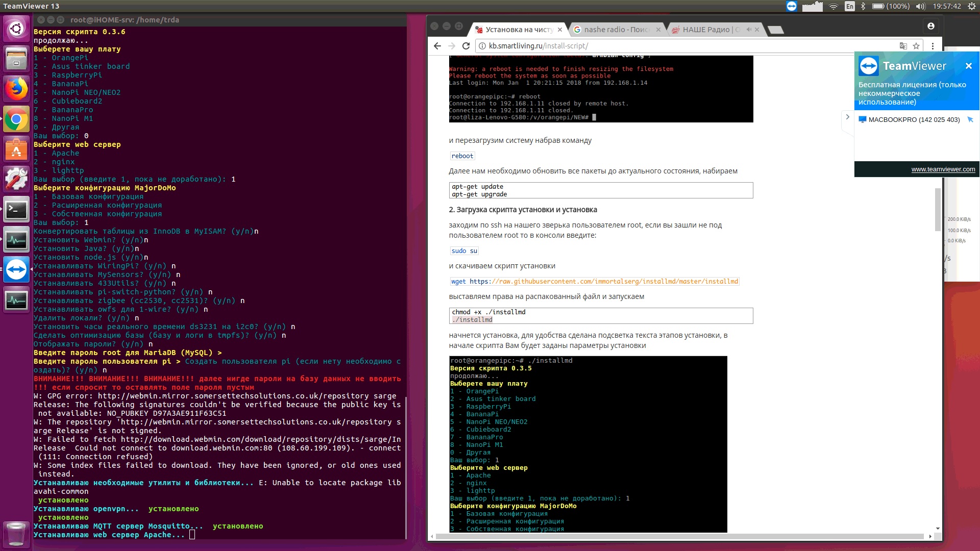The image size is (980, 551).
Task: Toggle Bluetooth from the top panel
Action: [863, 7]
